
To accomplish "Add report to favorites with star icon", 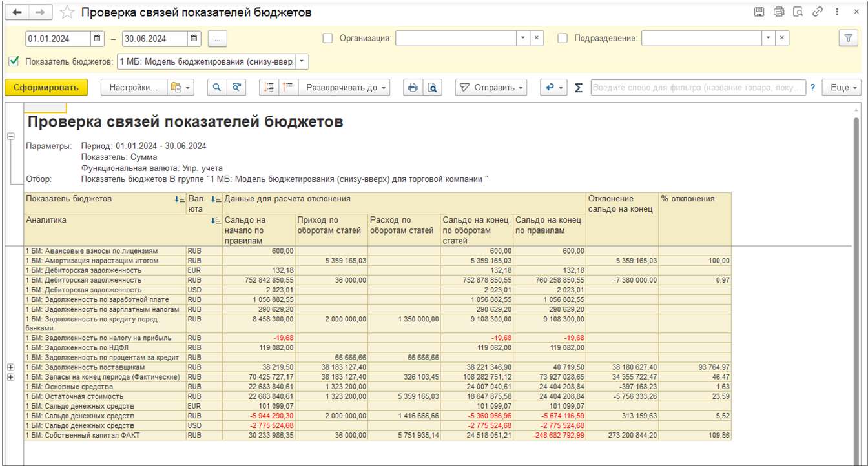I will tap(67, 13).
